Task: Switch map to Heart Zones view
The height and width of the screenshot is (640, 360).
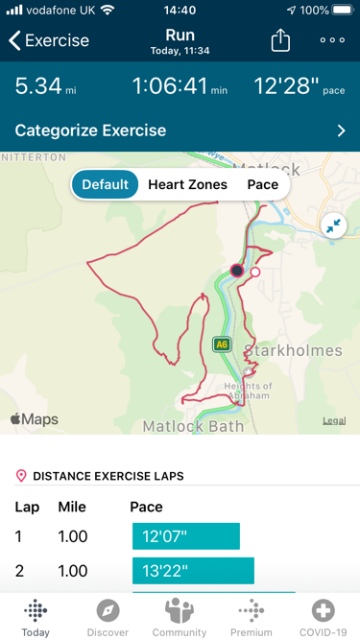Action: coord(188,184)
